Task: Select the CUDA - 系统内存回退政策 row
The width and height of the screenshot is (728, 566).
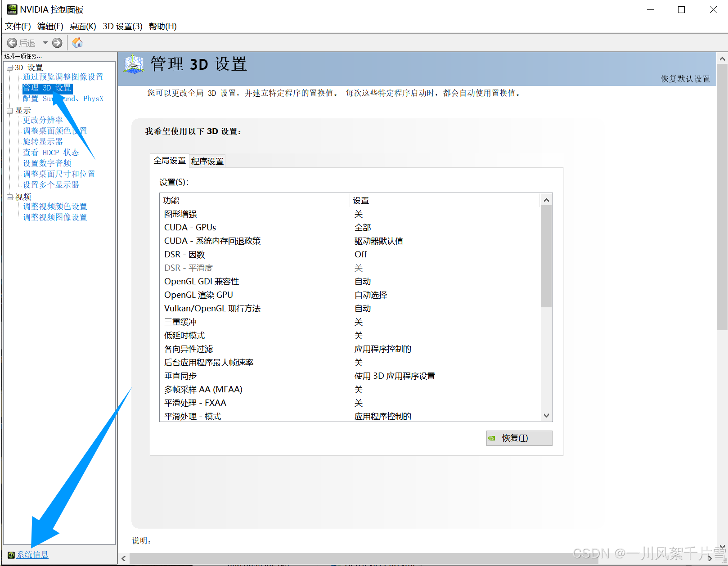Action: pos(350,241)
